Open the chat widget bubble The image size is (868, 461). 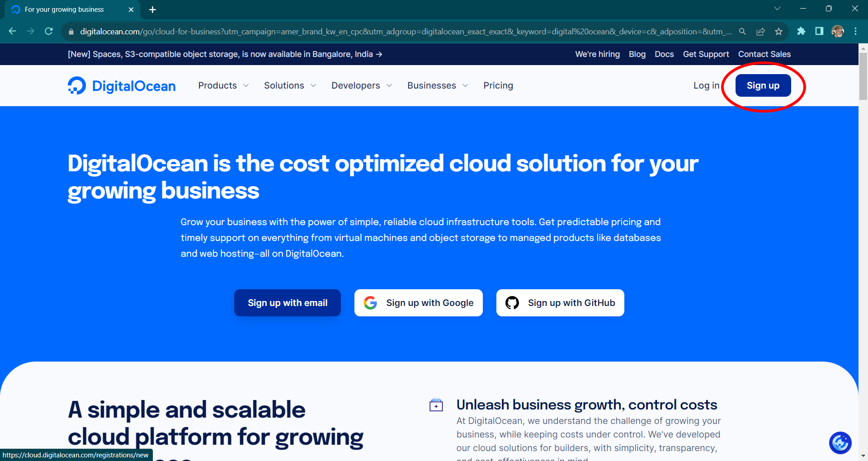pos(840,443)
